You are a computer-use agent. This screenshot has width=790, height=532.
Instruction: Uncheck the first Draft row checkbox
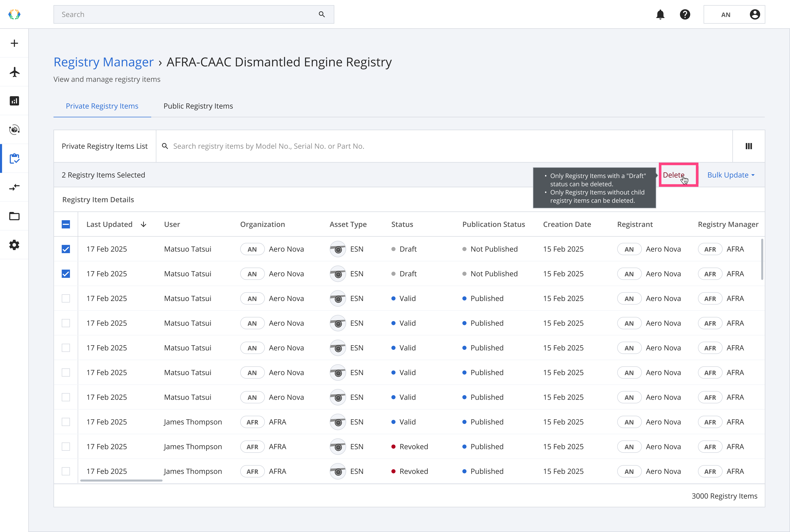click(x=66, y=249)
